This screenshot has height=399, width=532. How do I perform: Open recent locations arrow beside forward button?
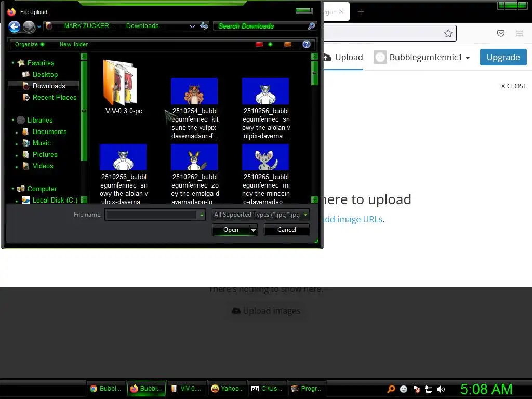[39, 26]
